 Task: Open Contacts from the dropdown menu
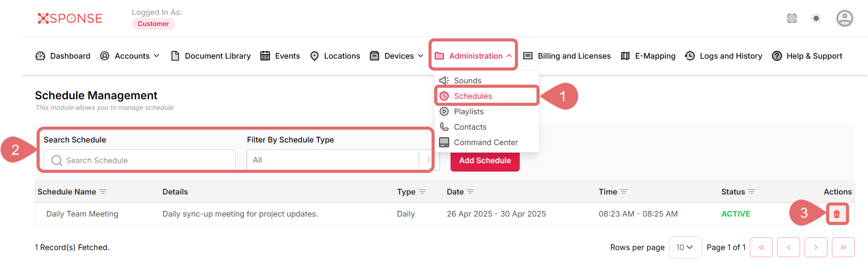tap(470, 127)
